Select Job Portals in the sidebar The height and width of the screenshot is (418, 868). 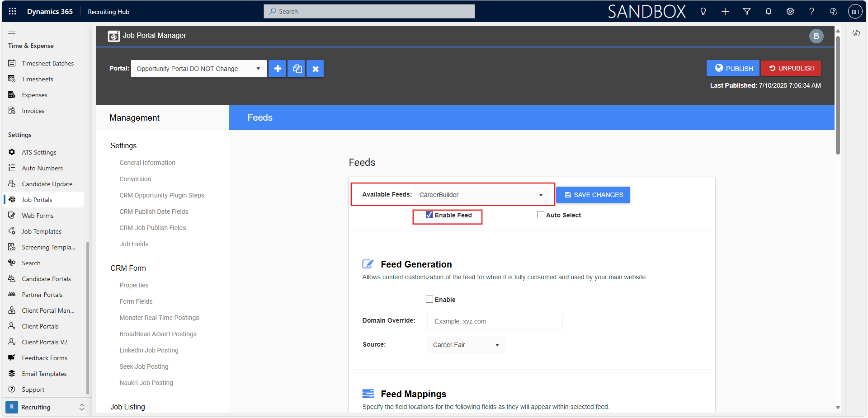pos(43,200)
